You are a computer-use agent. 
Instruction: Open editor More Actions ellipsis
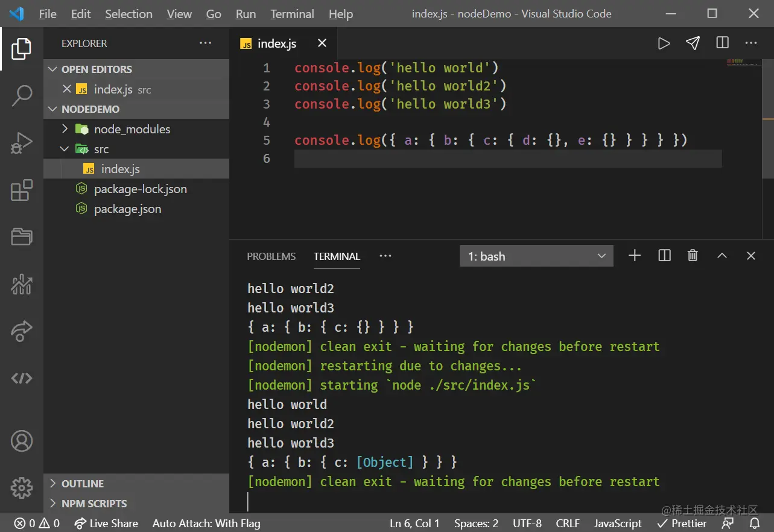click(x=751, y=43)
